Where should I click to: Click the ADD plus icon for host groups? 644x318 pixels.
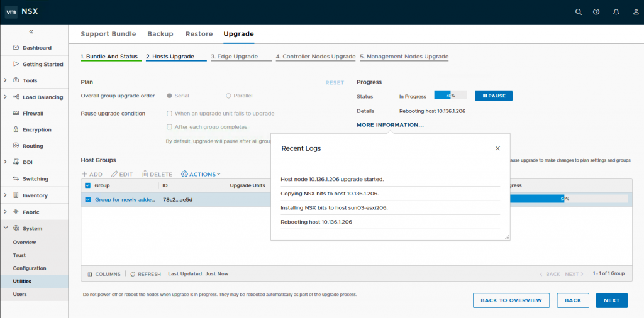[84, 174]
